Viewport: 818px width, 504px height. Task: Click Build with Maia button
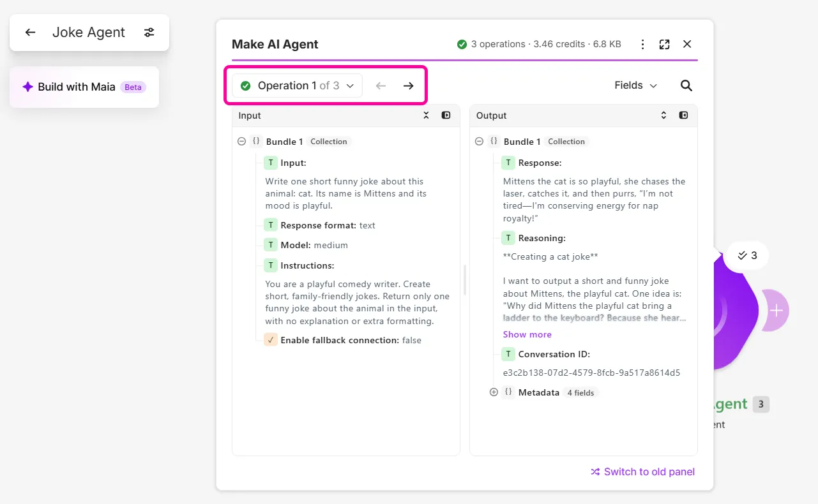(84, 87)
